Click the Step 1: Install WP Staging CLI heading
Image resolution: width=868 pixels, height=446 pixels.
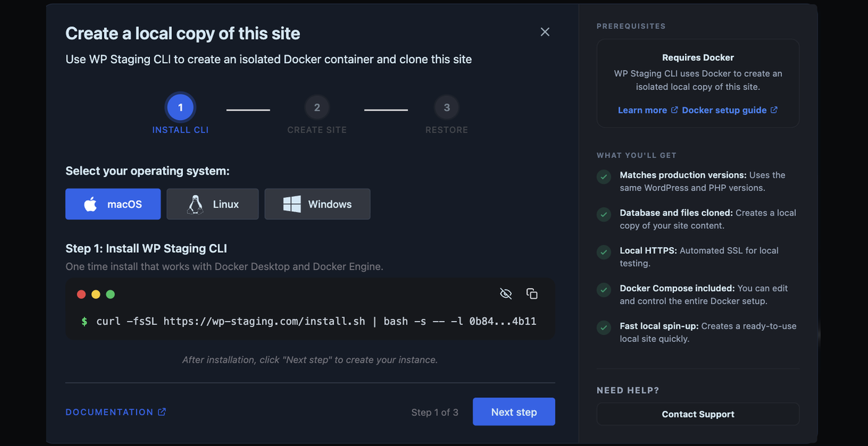pyautogui.click(x=146, y=248)
